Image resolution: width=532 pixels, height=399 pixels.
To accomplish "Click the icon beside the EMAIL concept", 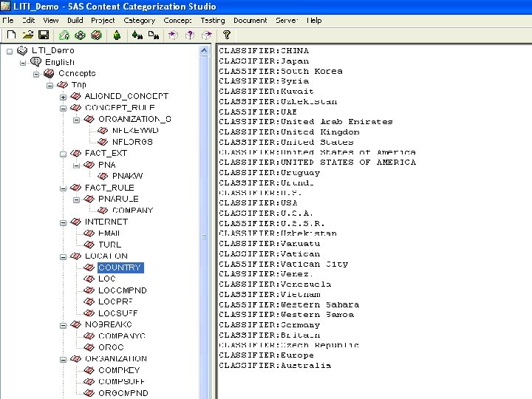I will tap(89, 233).
